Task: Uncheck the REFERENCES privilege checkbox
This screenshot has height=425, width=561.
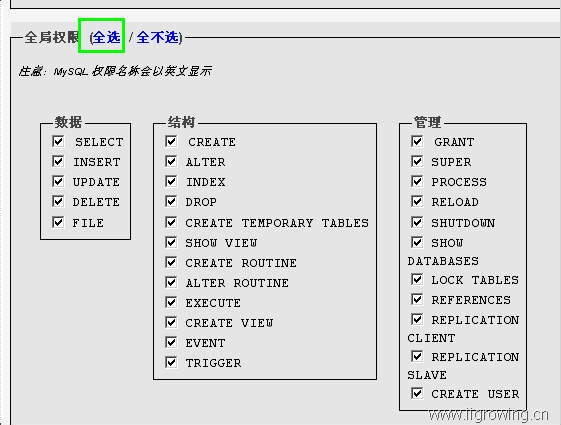Action: (417, 299)
